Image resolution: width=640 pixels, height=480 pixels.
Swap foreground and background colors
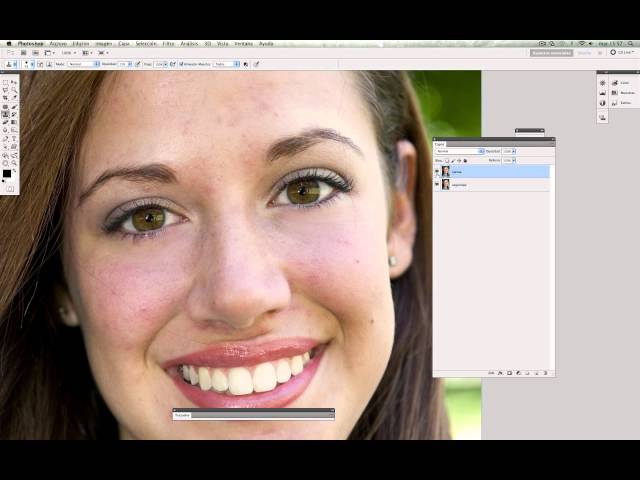point(15,171)
